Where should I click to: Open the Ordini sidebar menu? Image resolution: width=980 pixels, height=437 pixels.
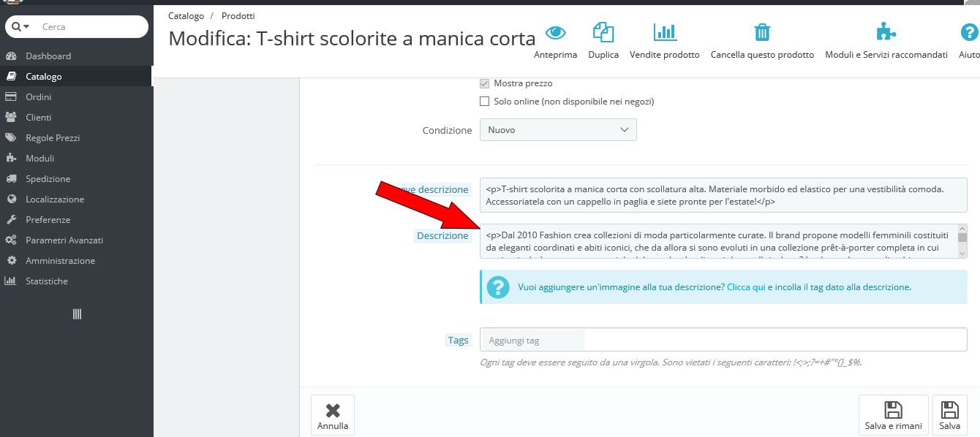click(x=38, y=97)
